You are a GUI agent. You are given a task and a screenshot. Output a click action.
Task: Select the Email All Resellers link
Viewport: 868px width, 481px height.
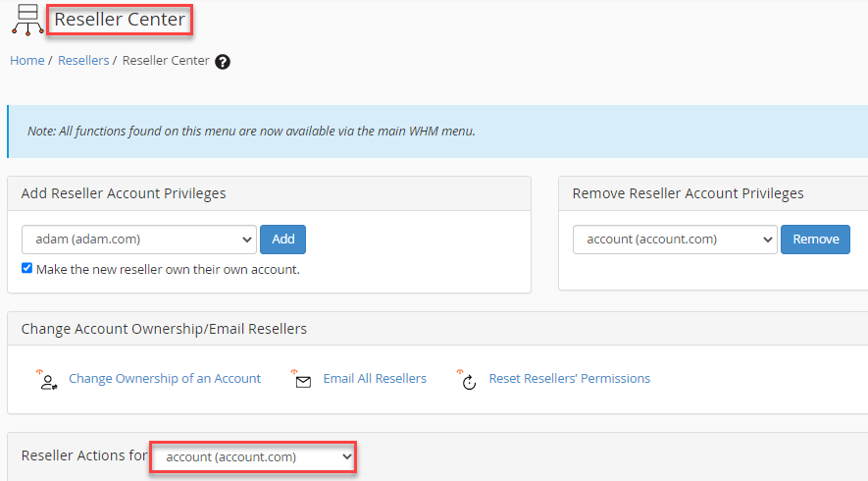pos(375,379)
